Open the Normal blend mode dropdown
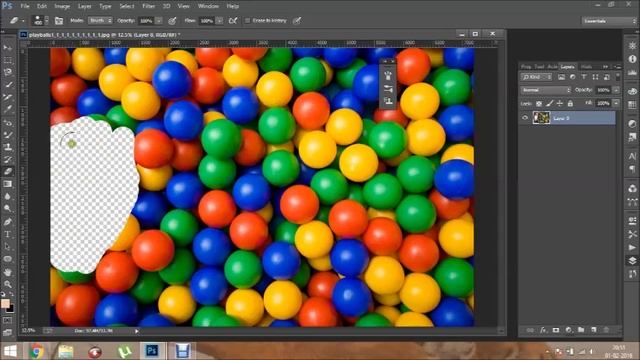 (546, 90)
